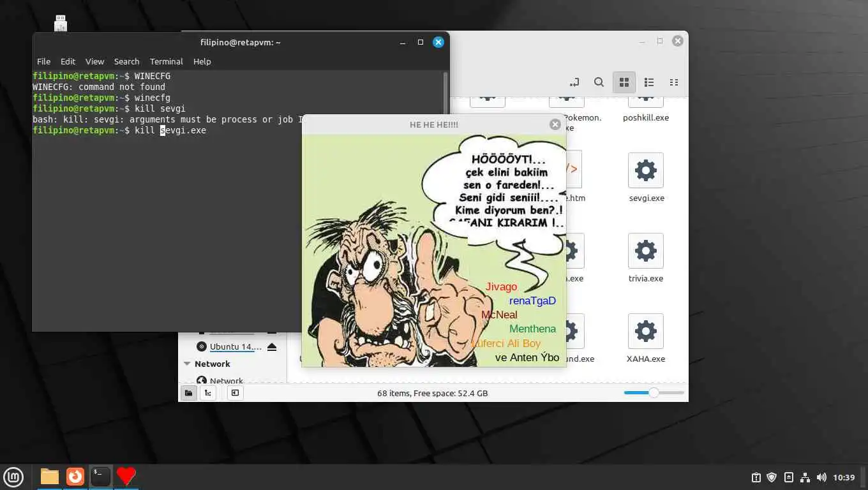Switch file manager to list view

pos(649,82)
